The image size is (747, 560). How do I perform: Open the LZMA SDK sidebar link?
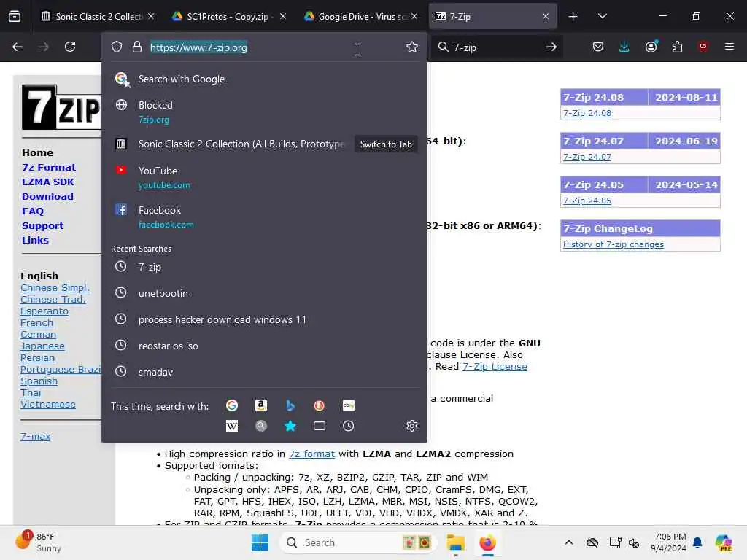tap(47, 182)
